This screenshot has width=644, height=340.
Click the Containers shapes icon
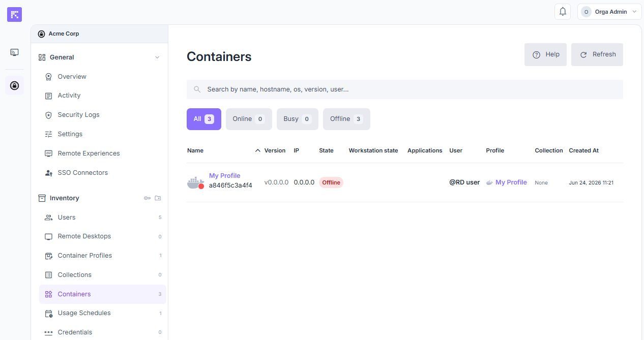[x=49, y=294]
